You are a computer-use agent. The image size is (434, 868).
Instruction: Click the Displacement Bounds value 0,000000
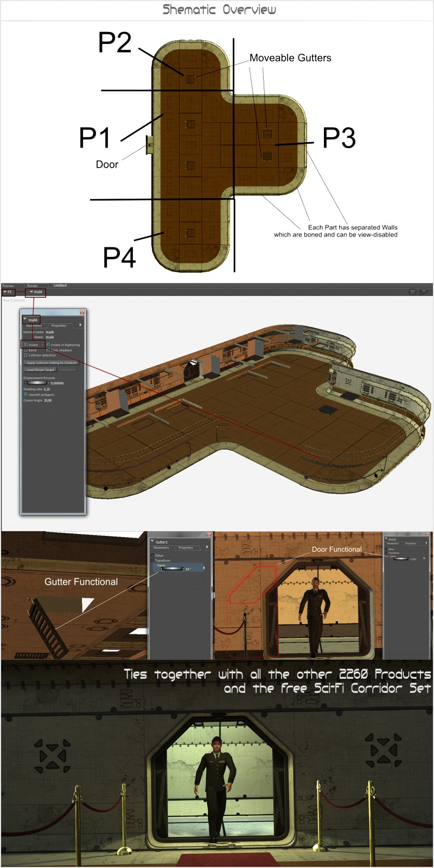point(57,383)
